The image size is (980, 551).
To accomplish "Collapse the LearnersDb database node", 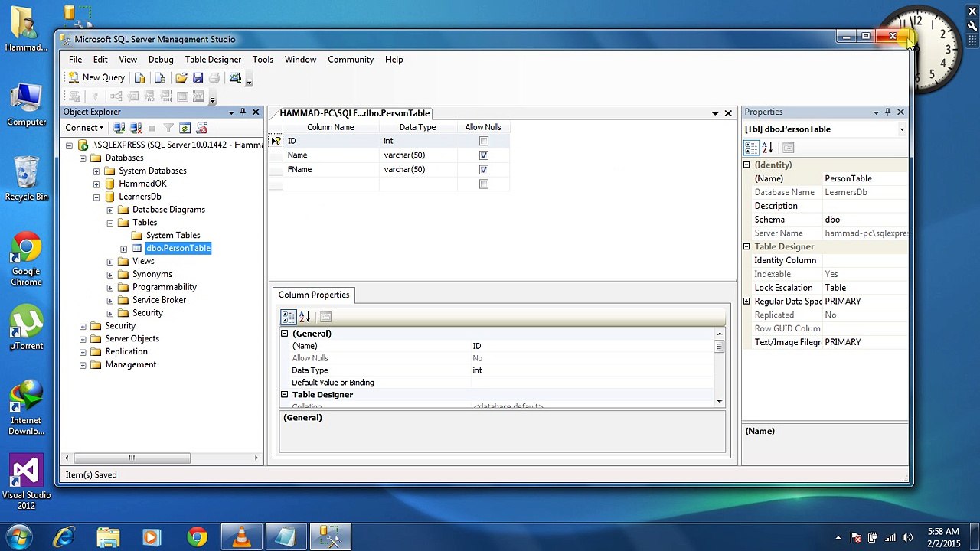I will point(96,197).
